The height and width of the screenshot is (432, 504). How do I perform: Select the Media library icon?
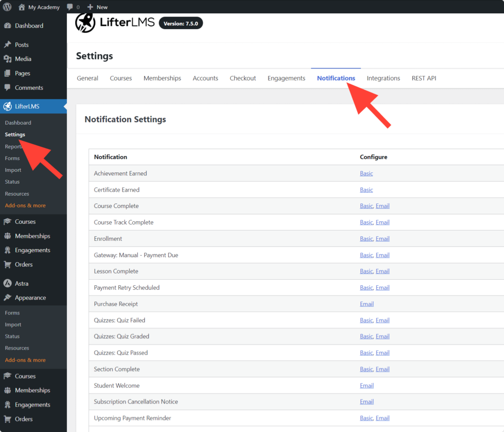point(8,59)
